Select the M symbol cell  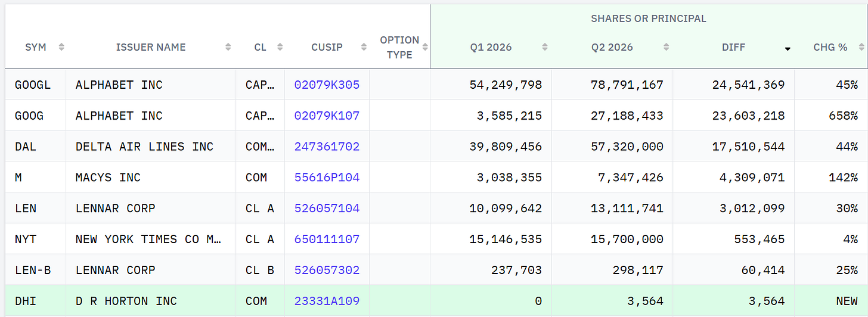click(x=36, y=178)
